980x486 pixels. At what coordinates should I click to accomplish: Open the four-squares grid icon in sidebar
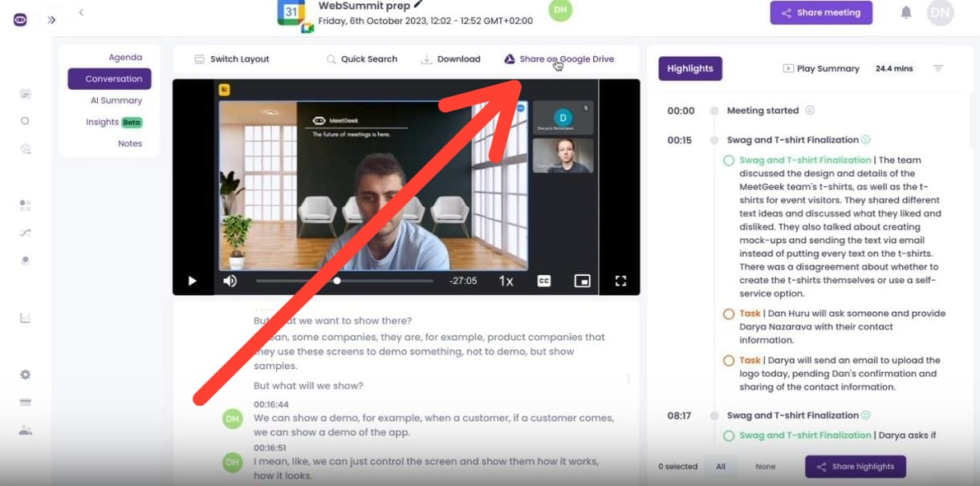25,205
